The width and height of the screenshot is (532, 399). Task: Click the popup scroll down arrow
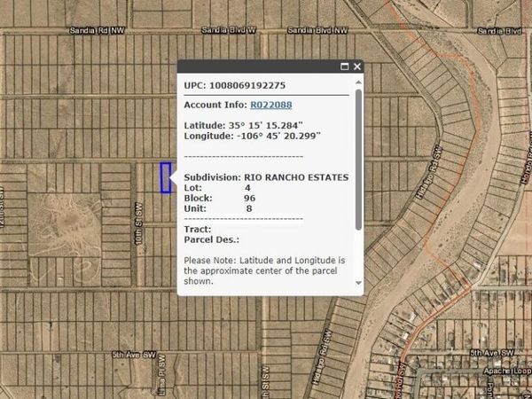pos(358,283)
